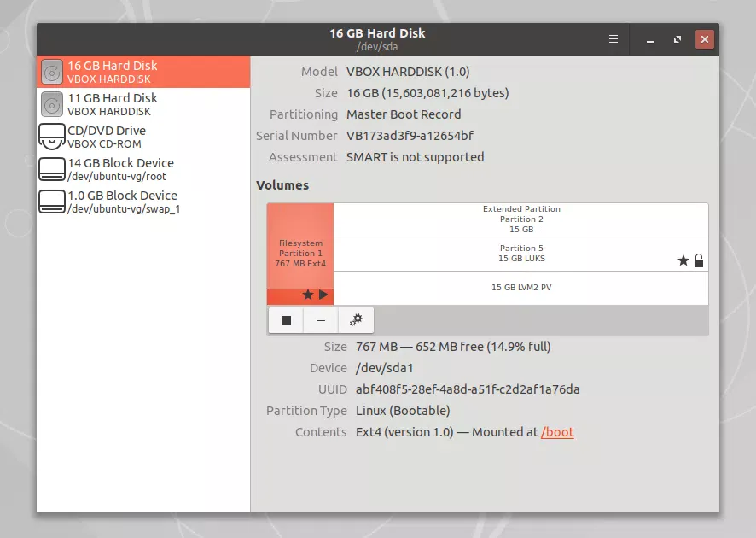Minimize the Disks window
The width and height of the screenshot is (756, 538).
650,39
